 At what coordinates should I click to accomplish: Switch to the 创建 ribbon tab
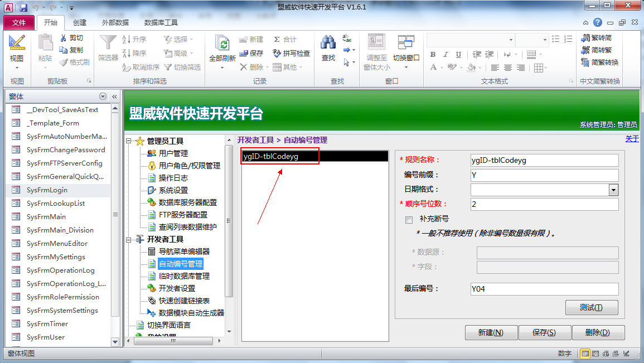coord(80,23)
